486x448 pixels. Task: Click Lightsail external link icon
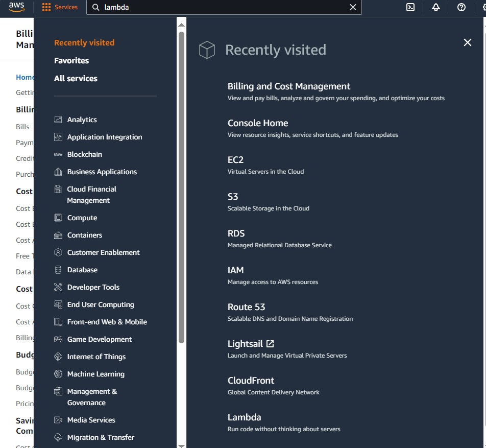tap(270, 343)
